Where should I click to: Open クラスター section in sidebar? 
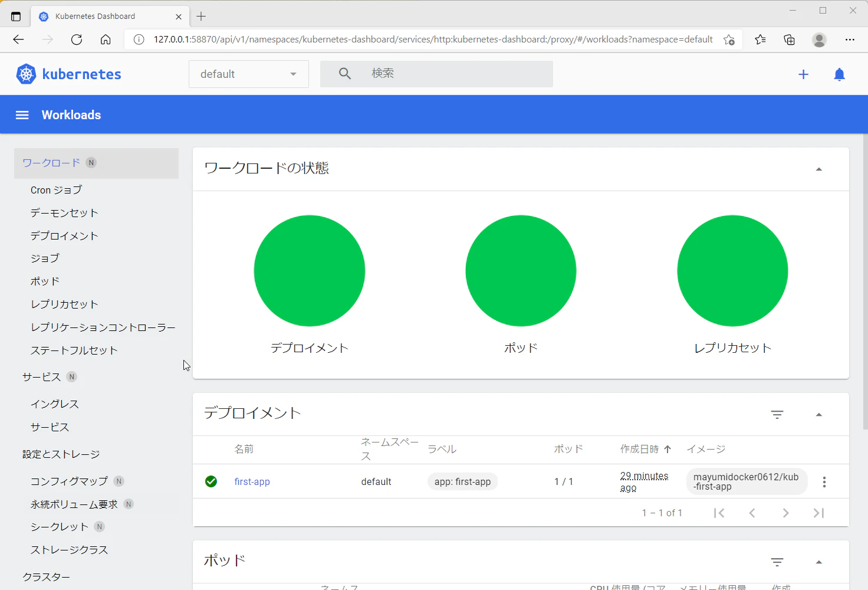(47, 577)
